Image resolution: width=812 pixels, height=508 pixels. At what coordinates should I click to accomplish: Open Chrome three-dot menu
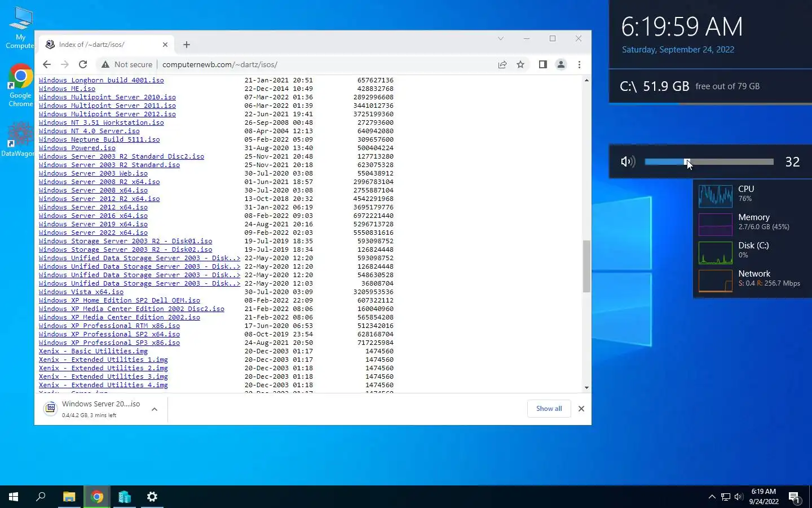coord(579,64)
